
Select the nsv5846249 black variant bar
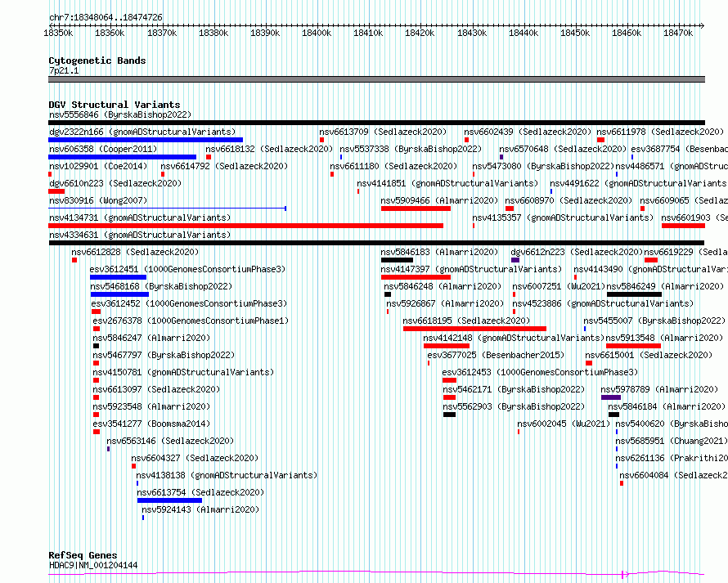point(634,294)
